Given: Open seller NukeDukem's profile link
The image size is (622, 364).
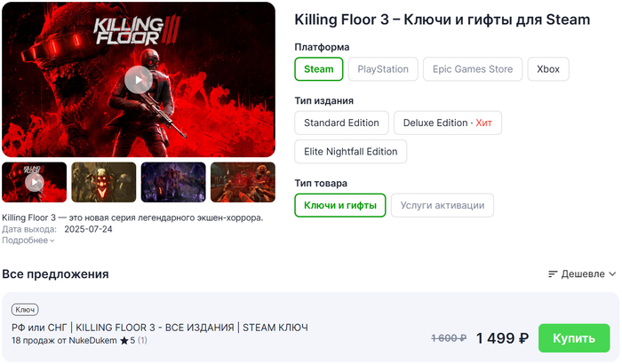Looking at the screenshot, I should click(x=92, y=341).
